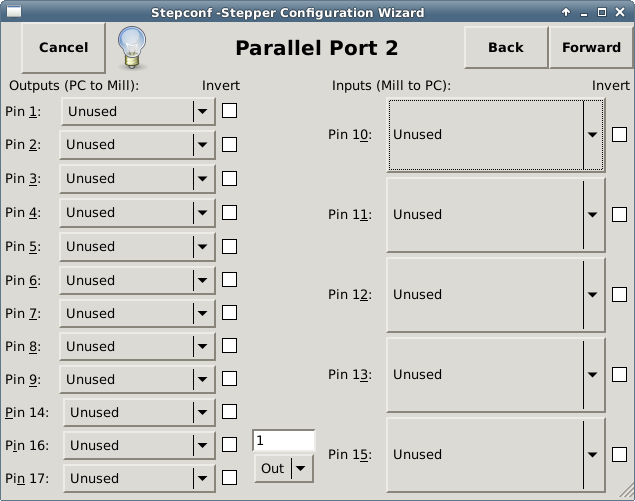Check Invert box for input Pin 10

tap(619, 134)
